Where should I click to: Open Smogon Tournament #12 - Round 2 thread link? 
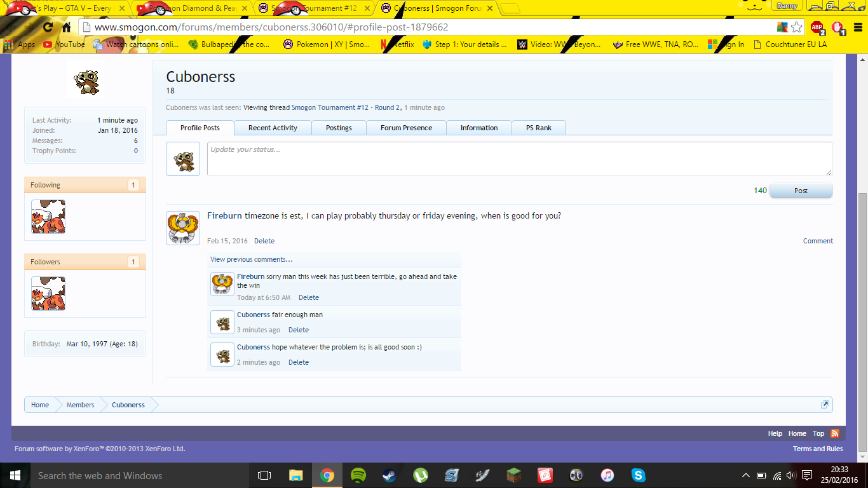346,107
